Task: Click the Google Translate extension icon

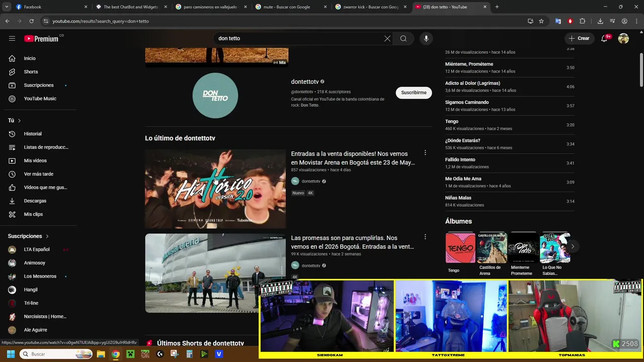Action: point(558,21)
